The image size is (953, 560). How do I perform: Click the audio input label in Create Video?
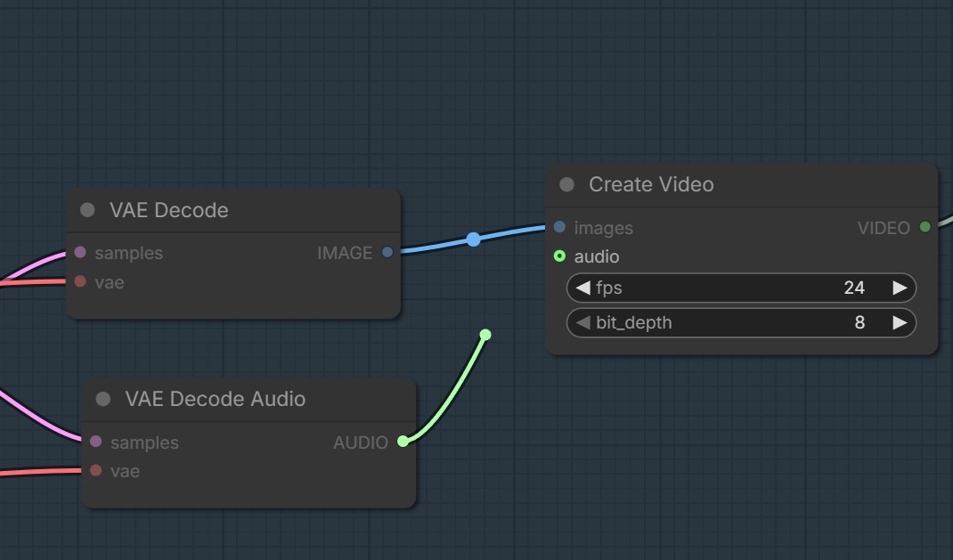(596, 257)
